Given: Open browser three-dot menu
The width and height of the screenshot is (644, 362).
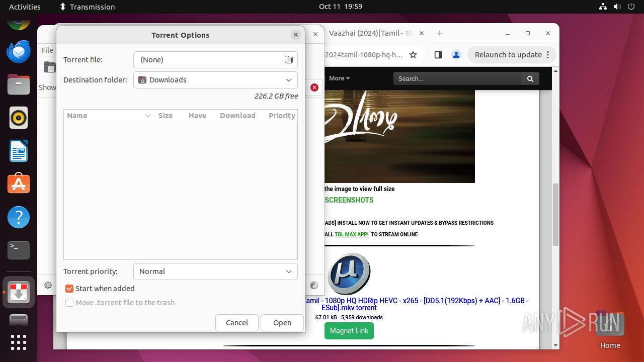Looking at the screenshot, I should click(548, 55).
